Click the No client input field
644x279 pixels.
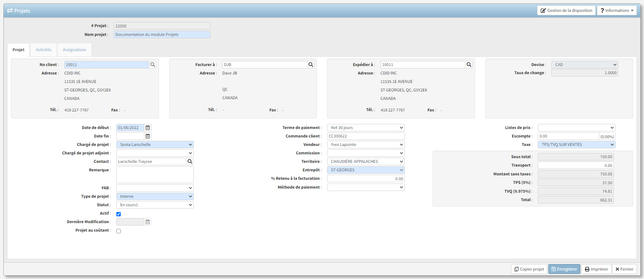107,65
